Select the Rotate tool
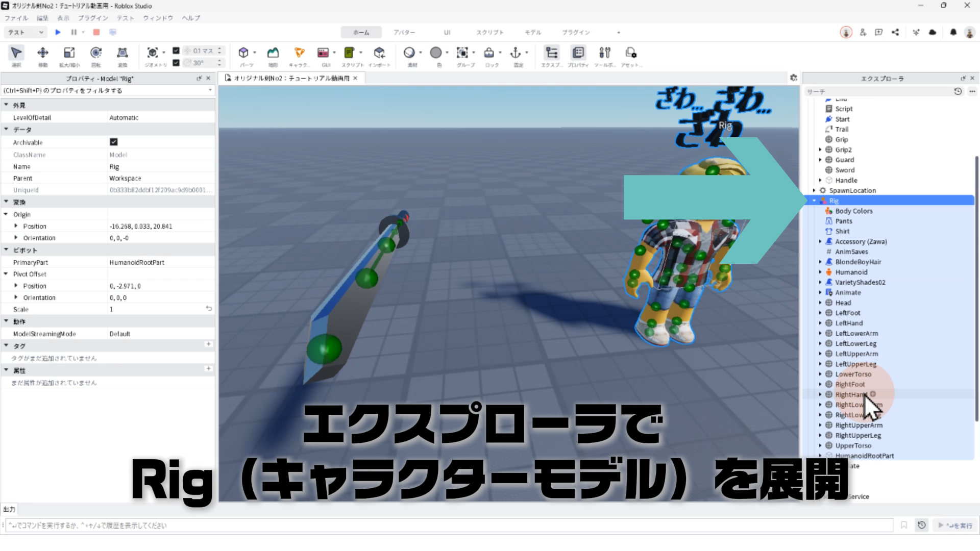 [95, 53]
